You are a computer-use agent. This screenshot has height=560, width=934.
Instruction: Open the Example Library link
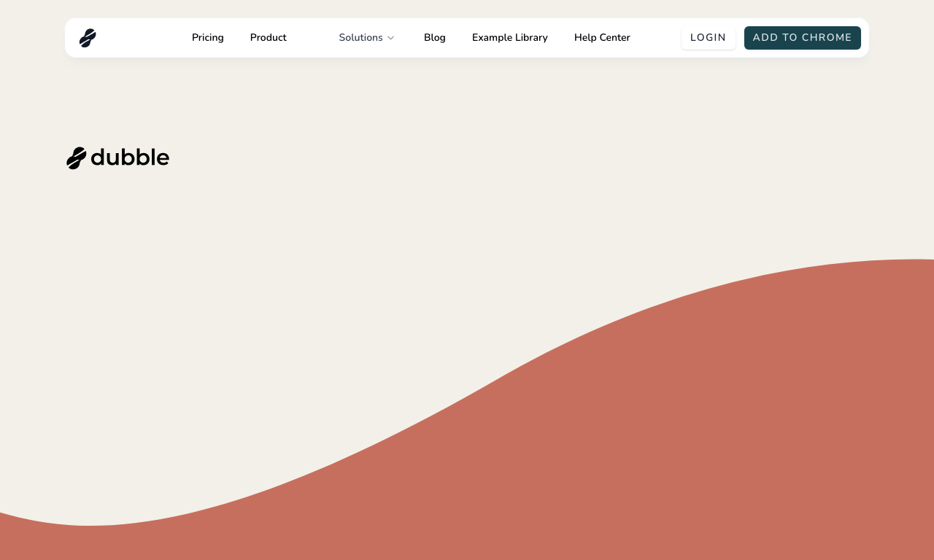point(510,38)
